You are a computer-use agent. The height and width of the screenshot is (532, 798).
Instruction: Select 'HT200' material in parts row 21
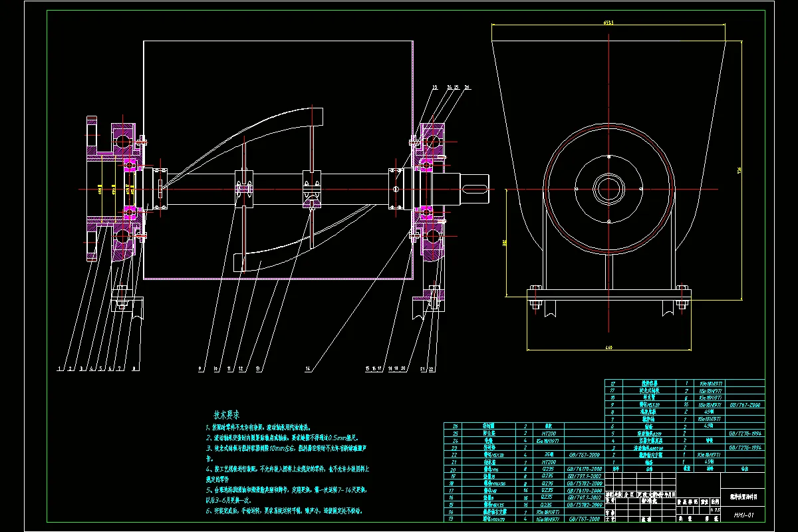click(549, 462)
